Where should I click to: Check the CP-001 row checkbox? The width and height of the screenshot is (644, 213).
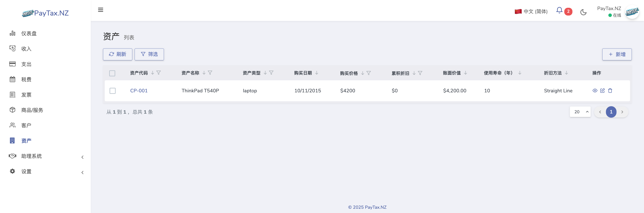113,91
